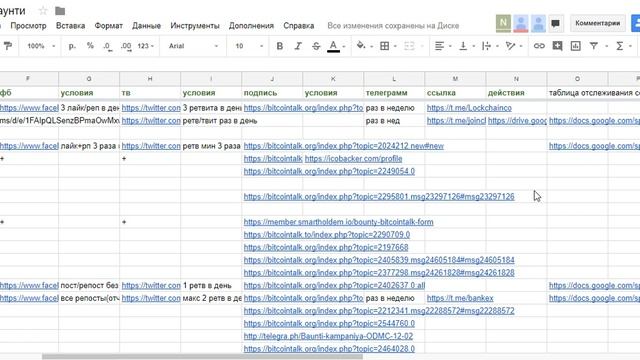Click the green N collaborator avatar
640x360 pixels.
point(503,23)
